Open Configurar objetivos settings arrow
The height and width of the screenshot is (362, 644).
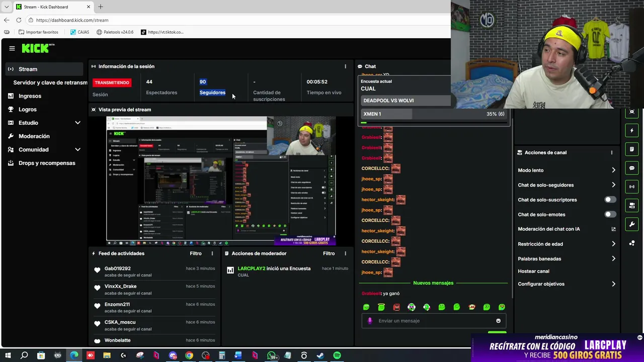click(613, 284)
